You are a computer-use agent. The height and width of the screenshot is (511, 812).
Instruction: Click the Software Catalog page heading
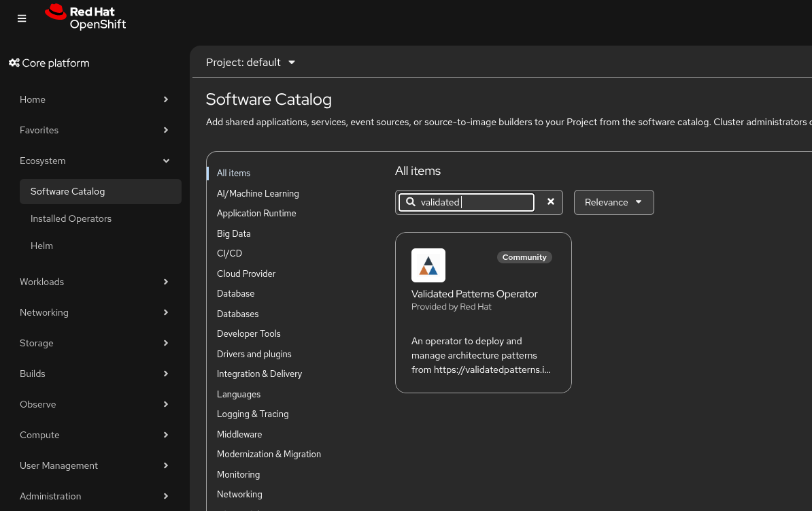(269, 99)
